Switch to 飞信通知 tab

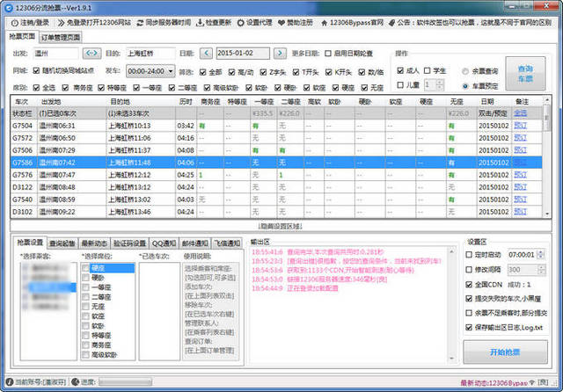pos(227,243)
